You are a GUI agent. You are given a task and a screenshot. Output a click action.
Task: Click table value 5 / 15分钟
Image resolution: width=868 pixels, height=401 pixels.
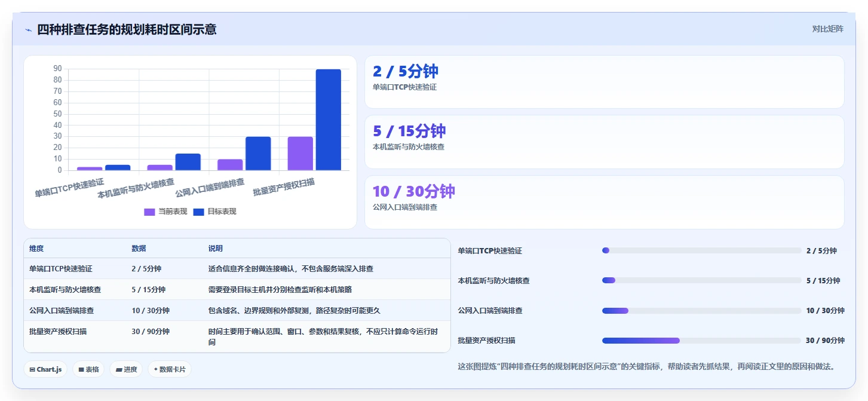tap(148, 290)
